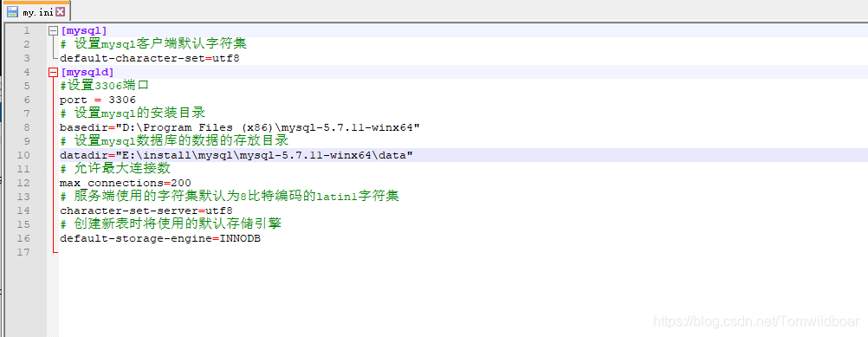This screenshot has width=868, height=337.
Task: Click comment 允许最大连接数
Action: click(115, 169)
